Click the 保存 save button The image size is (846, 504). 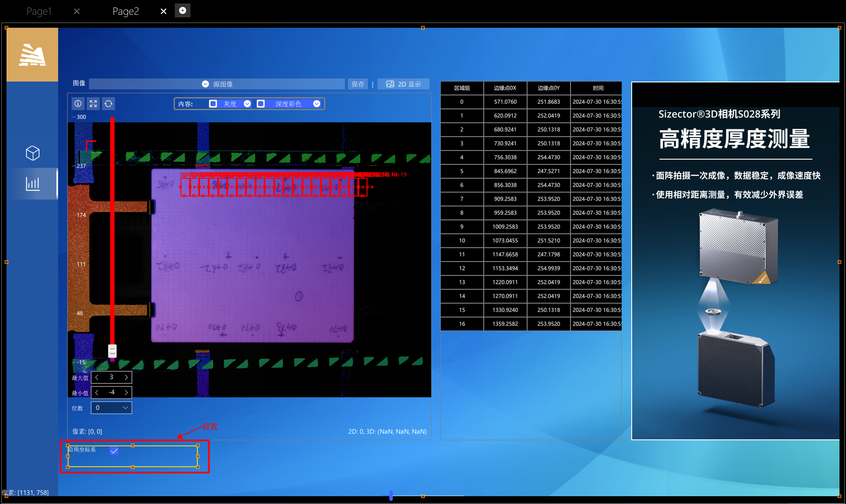point(358,84)
